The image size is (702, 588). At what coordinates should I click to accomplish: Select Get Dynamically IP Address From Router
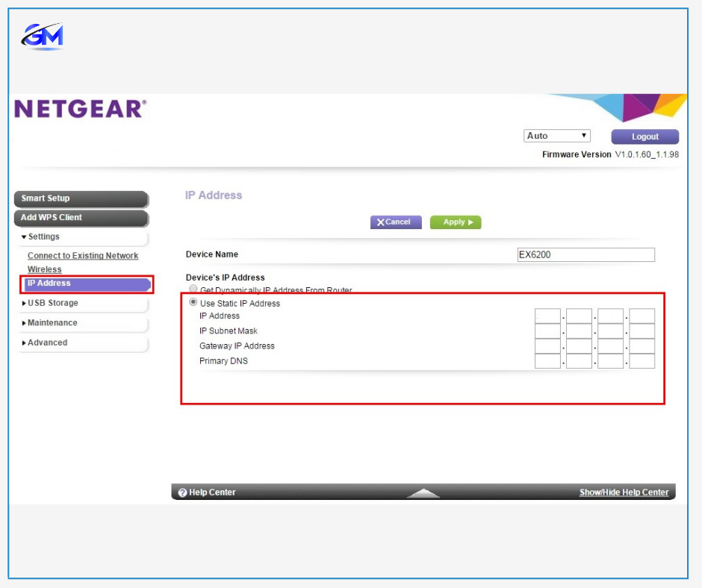pyautogui.click(x=193, y=289)
